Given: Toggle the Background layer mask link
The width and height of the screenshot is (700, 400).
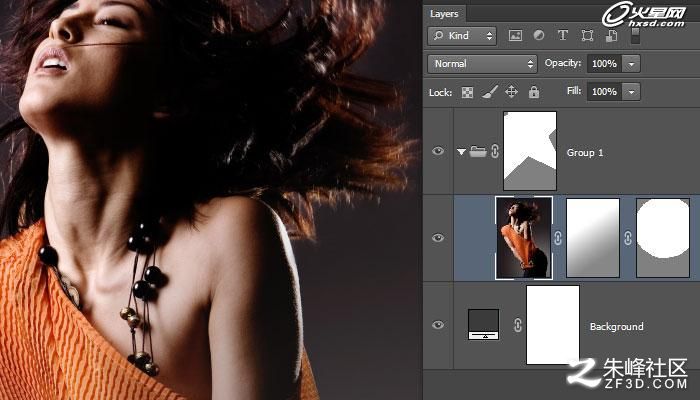Looking at the screenshot, I should [517, 325].
